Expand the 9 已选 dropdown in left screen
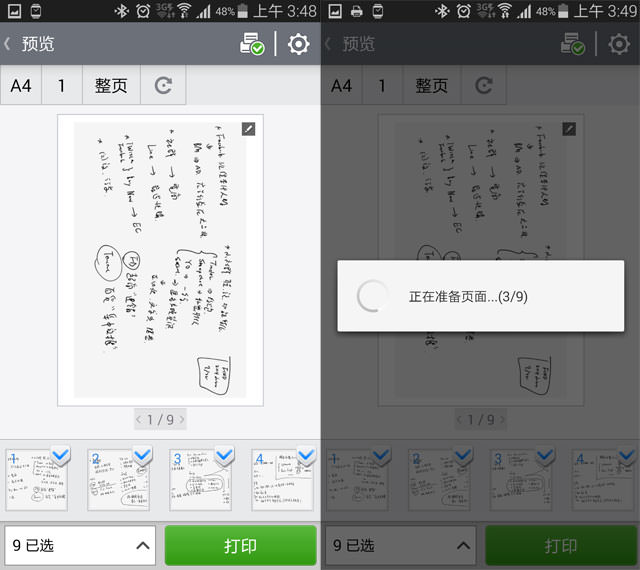This screenshot has width=640, height=570. [x=80, y=546]
